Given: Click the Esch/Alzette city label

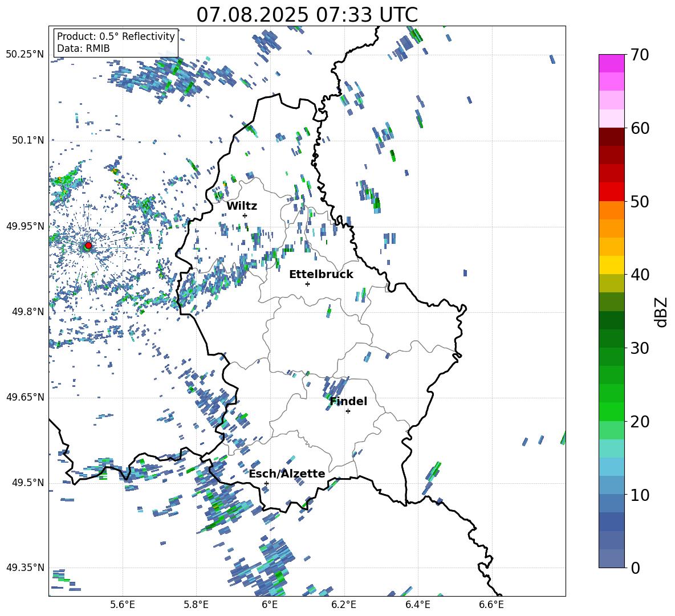Looking at the screenshot, I should tap(287, 474).
